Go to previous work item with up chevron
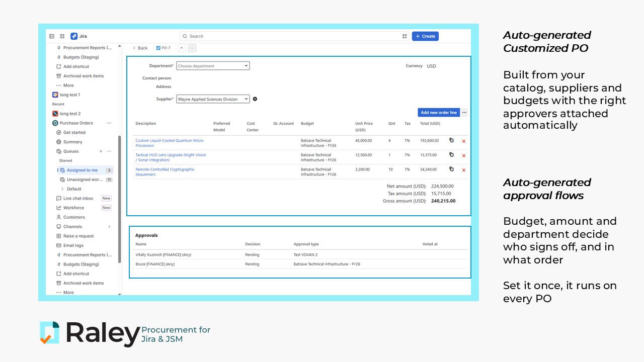The height and width of the screenshot is (362, 644). (182, 48)
